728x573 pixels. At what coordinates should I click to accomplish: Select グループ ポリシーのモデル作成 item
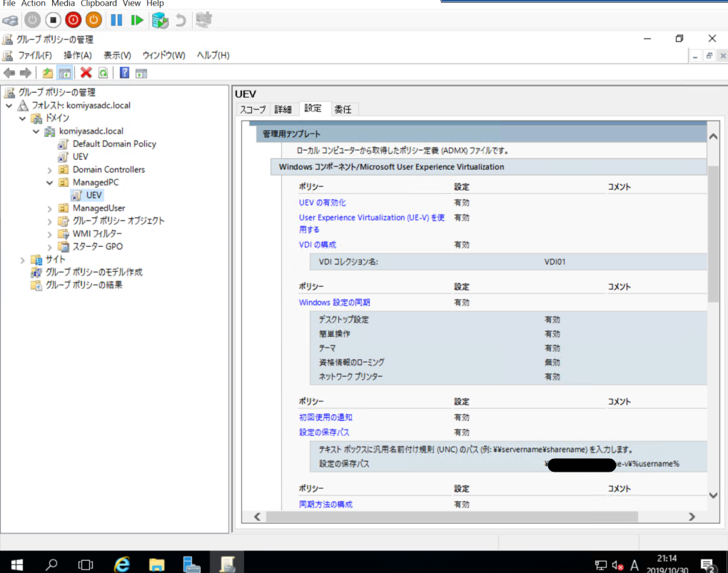(93, 272)
